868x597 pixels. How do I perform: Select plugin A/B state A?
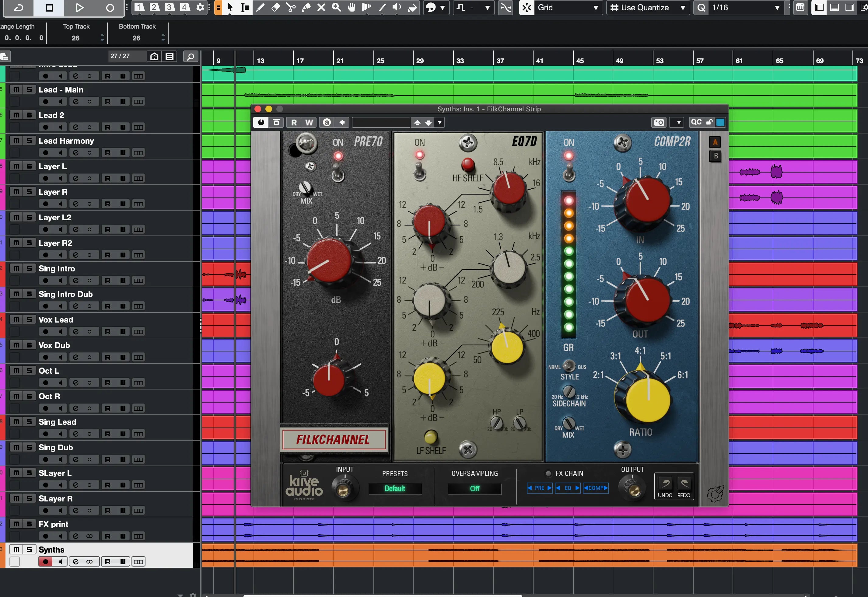click(715, 142)
